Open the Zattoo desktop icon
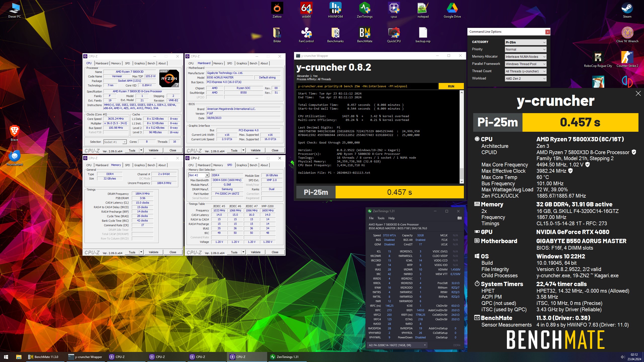Image resolution: width=644 pixels, height=362 pixels. tap(277, 10)
